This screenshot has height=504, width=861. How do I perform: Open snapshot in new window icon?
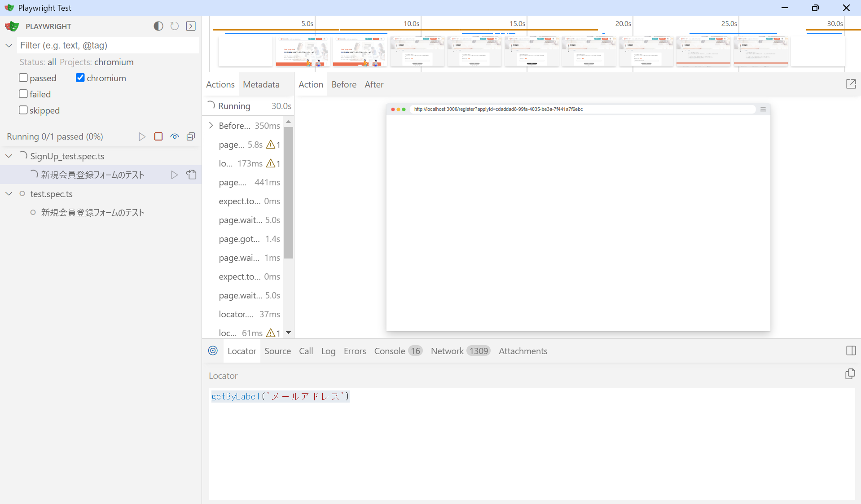(x=851, y=84)
